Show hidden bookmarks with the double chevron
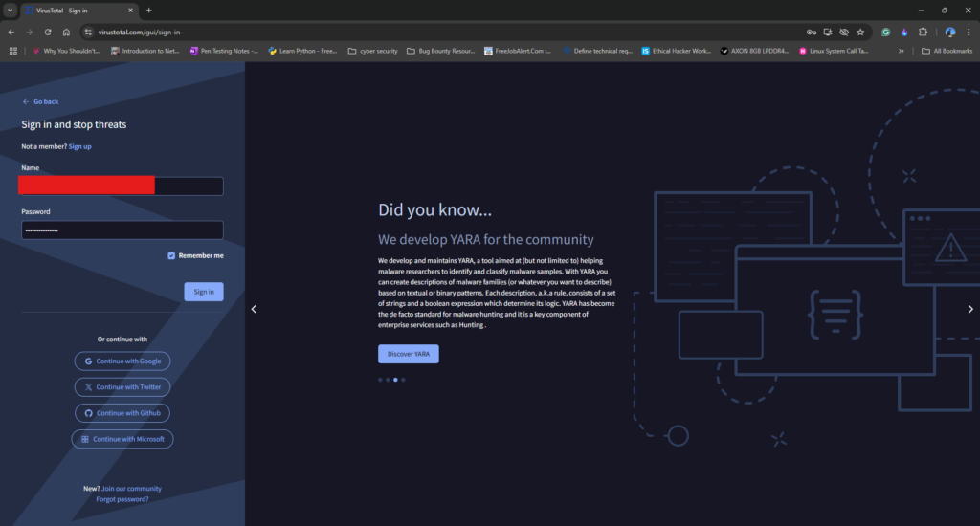 902,51
